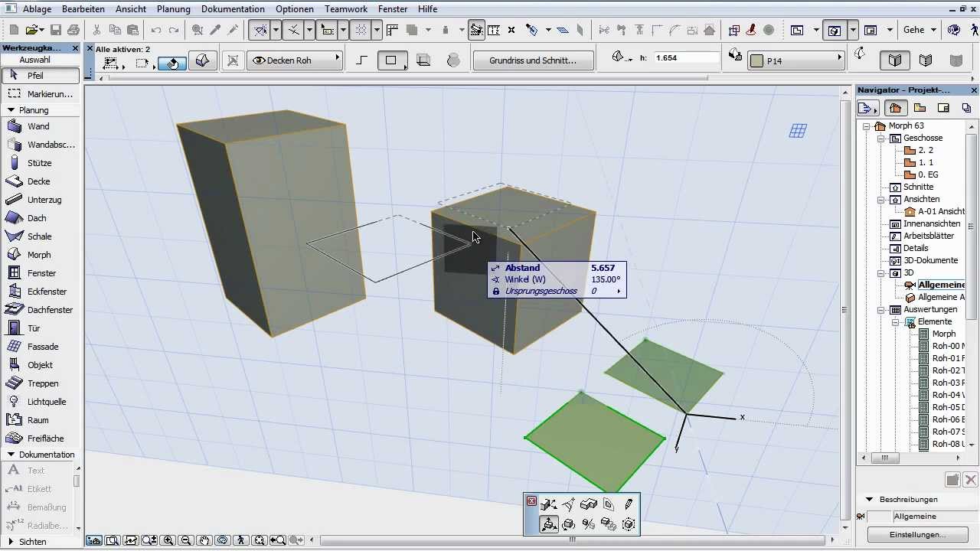The image size is (980, 551).
Task: Click the pencil icon in pet palette
Action: (629, 504)
